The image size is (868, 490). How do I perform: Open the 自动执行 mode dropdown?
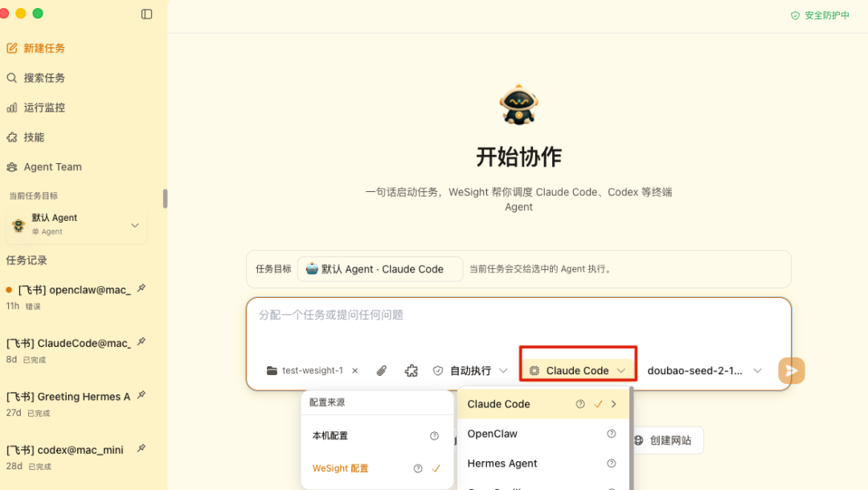pyautogui.click(x=470, y=370)
